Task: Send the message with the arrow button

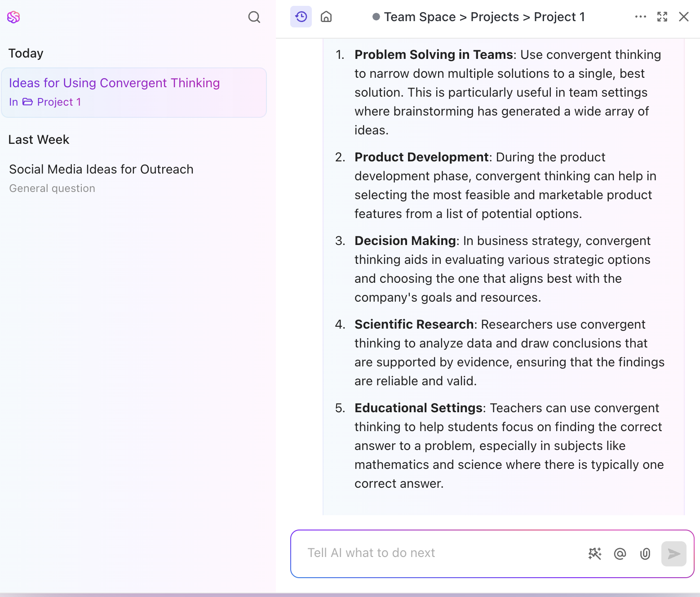Action: [673, 554]
